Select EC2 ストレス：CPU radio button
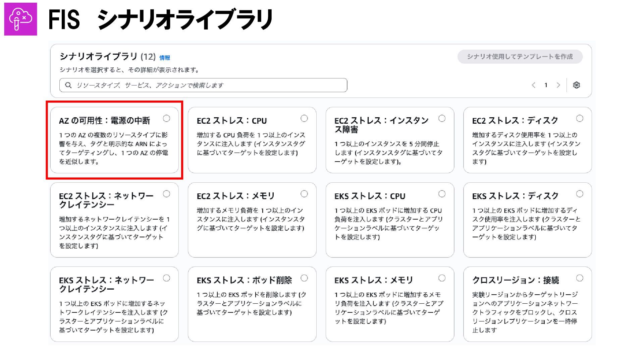Image resolution: width=644 pixels, height=362 pixels. [304, 118]
